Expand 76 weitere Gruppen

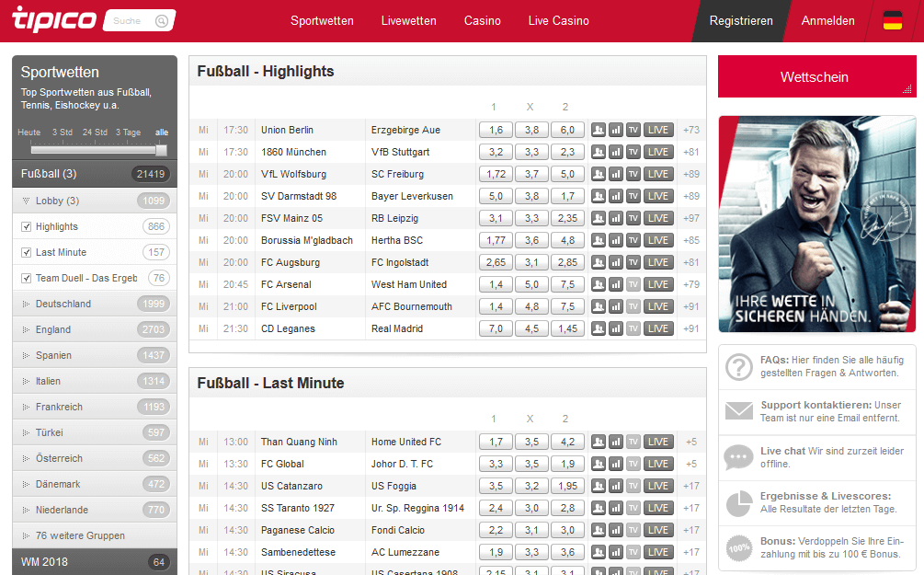pos(95,535)
